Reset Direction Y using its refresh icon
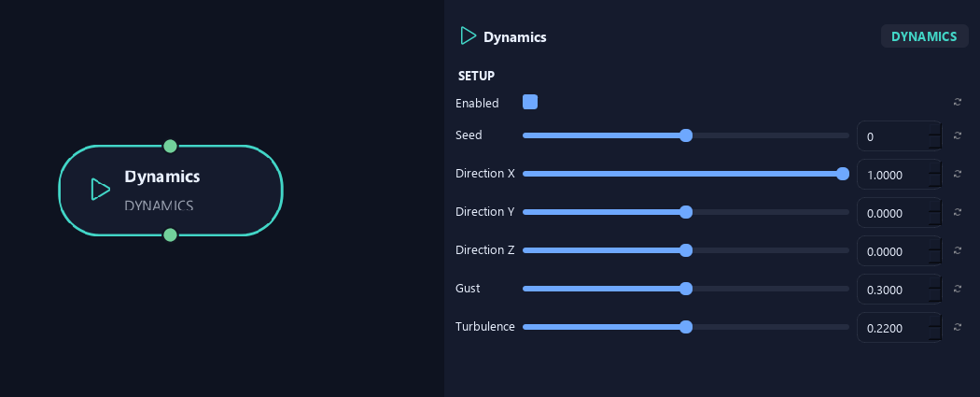 [957, 212]
